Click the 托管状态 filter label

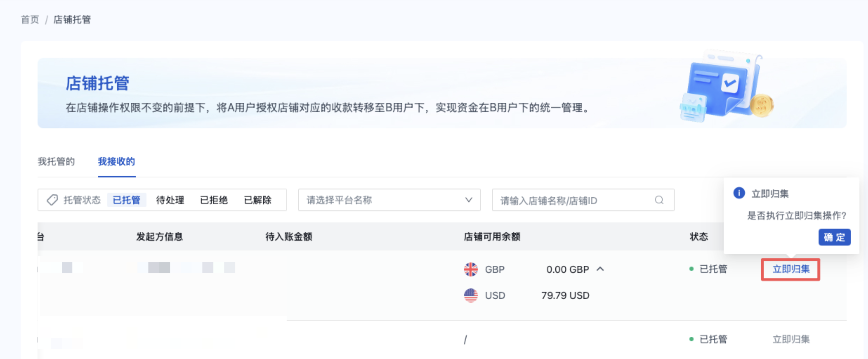click(x=82, y=200)
